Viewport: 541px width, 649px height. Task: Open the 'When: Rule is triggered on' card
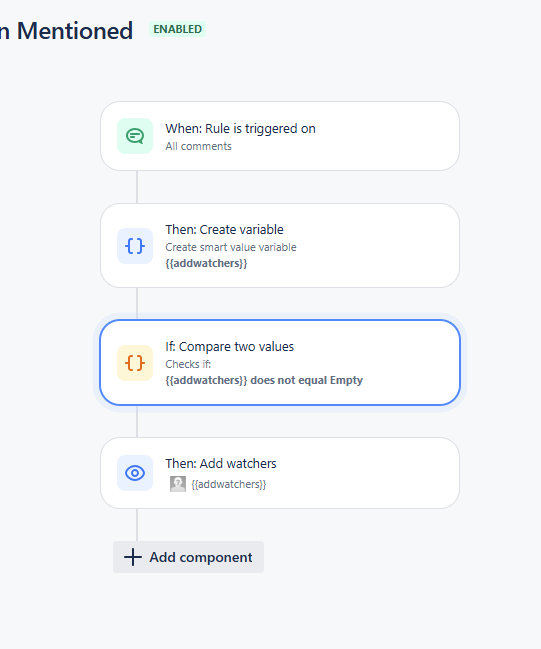tap(280, 136)
